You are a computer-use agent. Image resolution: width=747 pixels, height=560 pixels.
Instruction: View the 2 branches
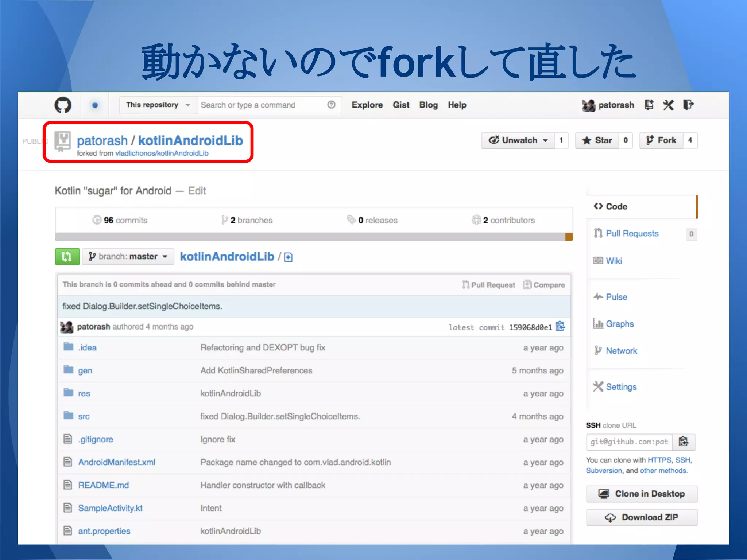[x=247, y=220]
